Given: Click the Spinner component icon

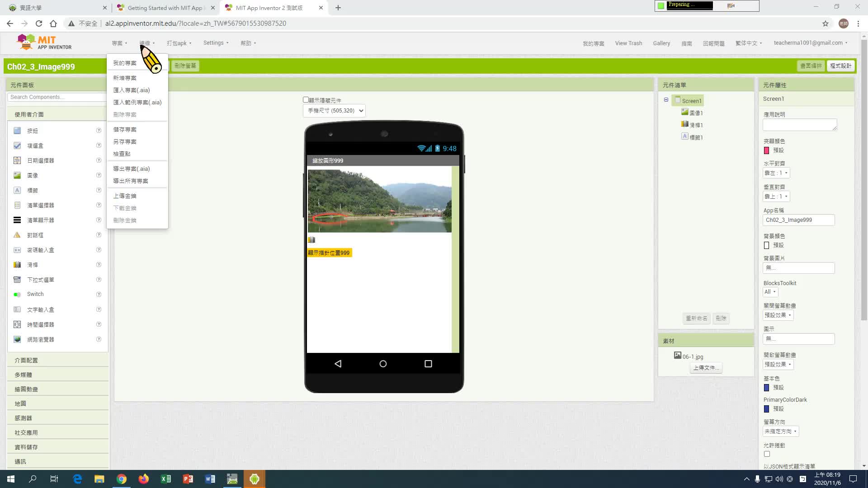Looking at the screenshot, I should coord(17,280).
